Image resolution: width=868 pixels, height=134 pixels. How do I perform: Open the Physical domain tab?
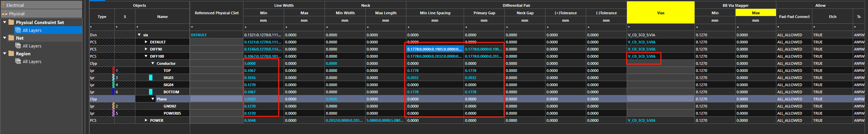[x=41, y=13]
